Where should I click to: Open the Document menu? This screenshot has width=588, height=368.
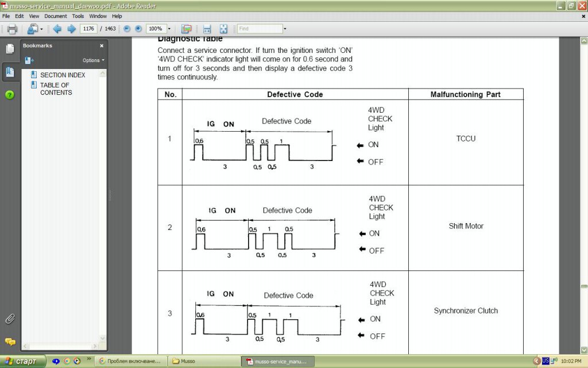tap(56, 16)
